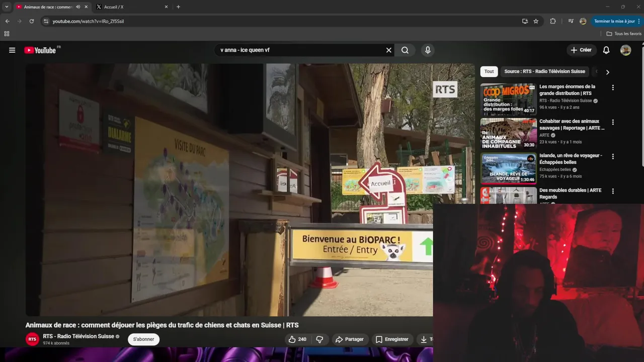This screenshot has width=644, height=362.
Task: Open RTS - Radio Télévision Suisse channel link
Action: pos(78,336)
